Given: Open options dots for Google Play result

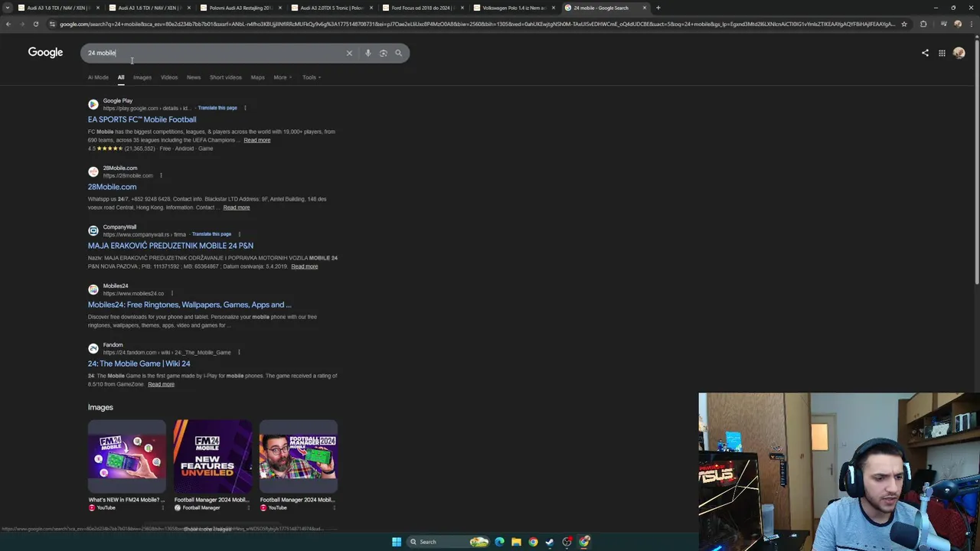Looking at the screenshot, I should tap(245, 108).
